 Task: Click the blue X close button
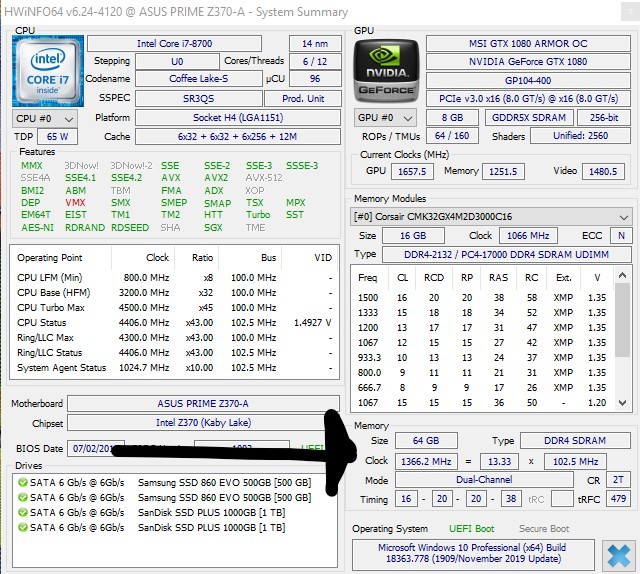(x=619, y=556)
